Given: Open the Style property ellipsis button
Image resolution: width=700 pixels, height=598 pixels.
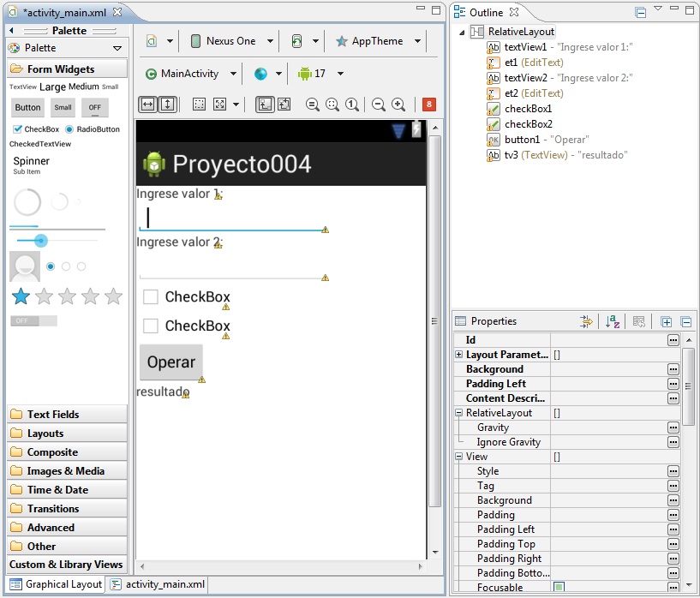Looking at the screenshot, I should [673, 471].
